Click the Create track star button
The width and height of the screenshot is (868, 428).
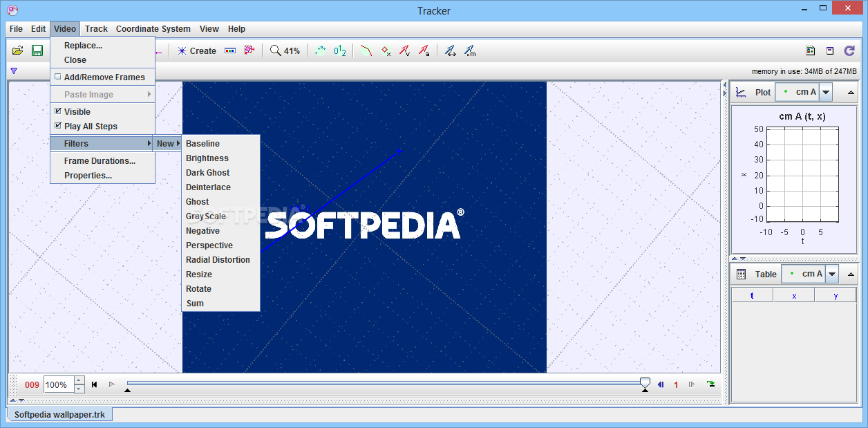tap(197, 50)
